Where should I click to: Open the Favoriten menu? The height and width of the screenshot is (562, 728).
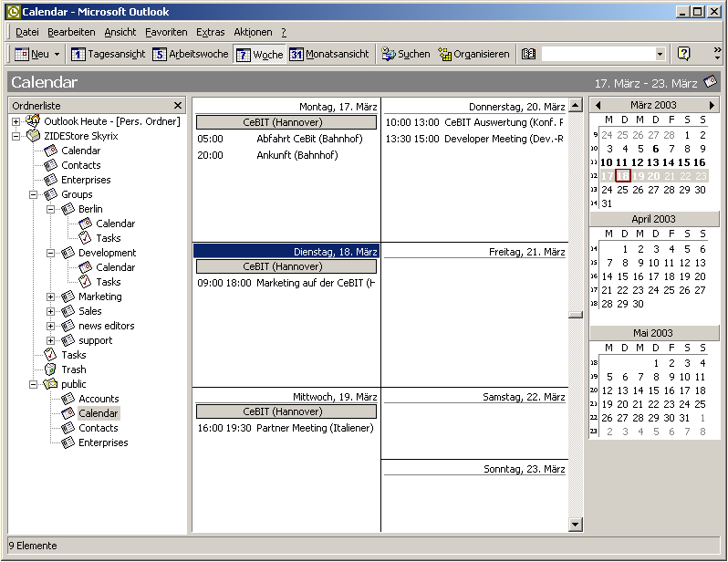coord(166,32)
